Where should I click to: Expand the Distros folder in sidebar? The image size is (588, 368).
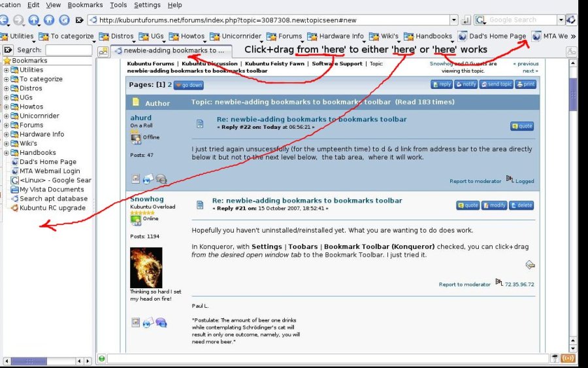point(6,88)
